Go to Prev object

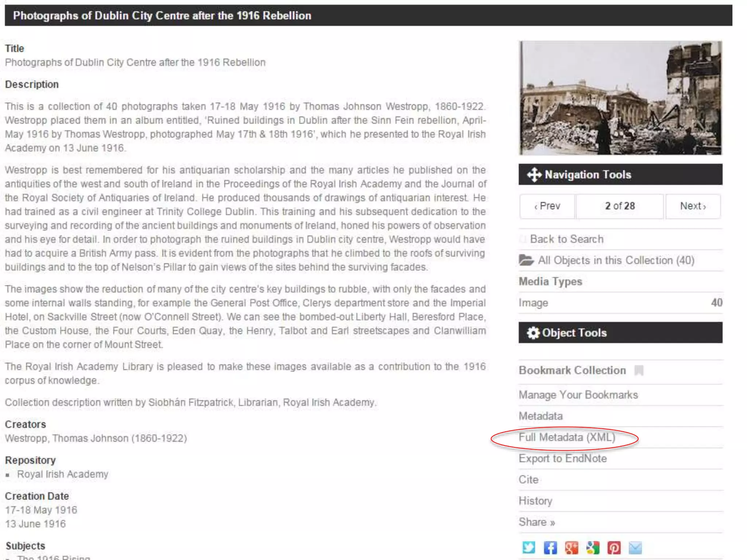(547, 206)
